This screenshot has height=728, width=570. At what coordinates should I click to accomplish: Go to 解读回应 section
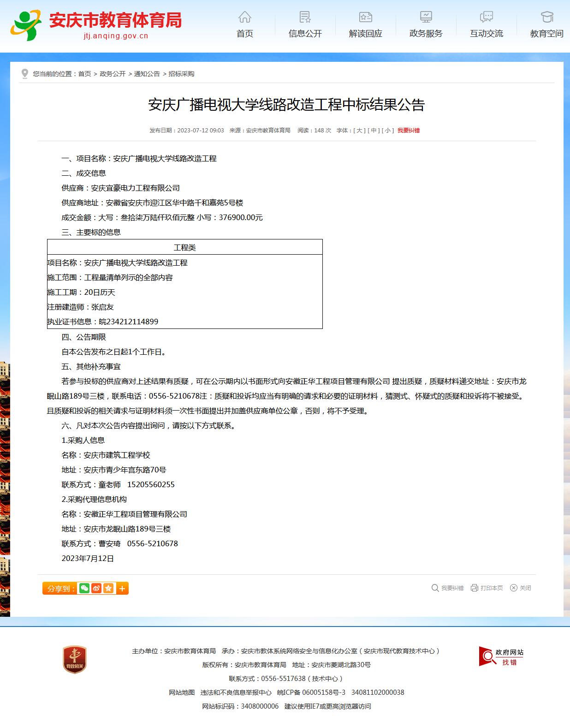[365, 25]
